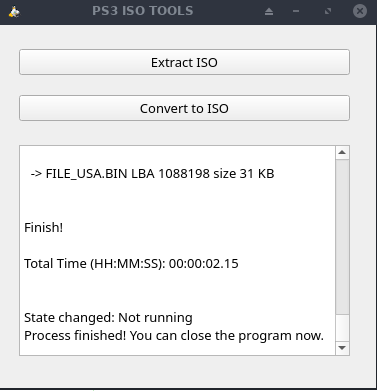Click the PS3 ISO TOOLS title text
The height and width of the screenshot is (391, 377).
tap(143, 11)
